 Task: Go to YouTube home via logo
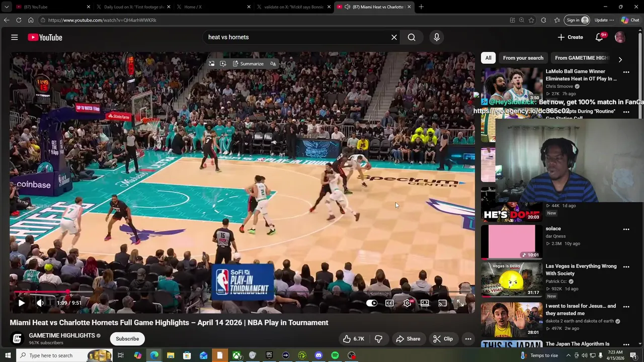45,37
